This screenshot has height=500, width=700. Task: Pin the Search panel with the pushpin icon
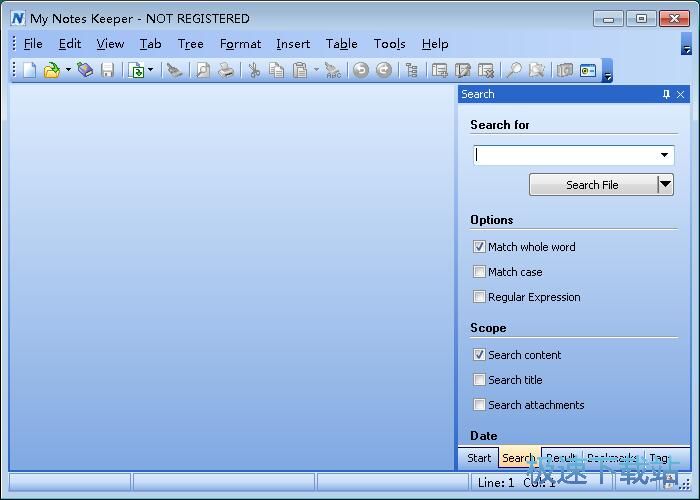tap(666, 94)
